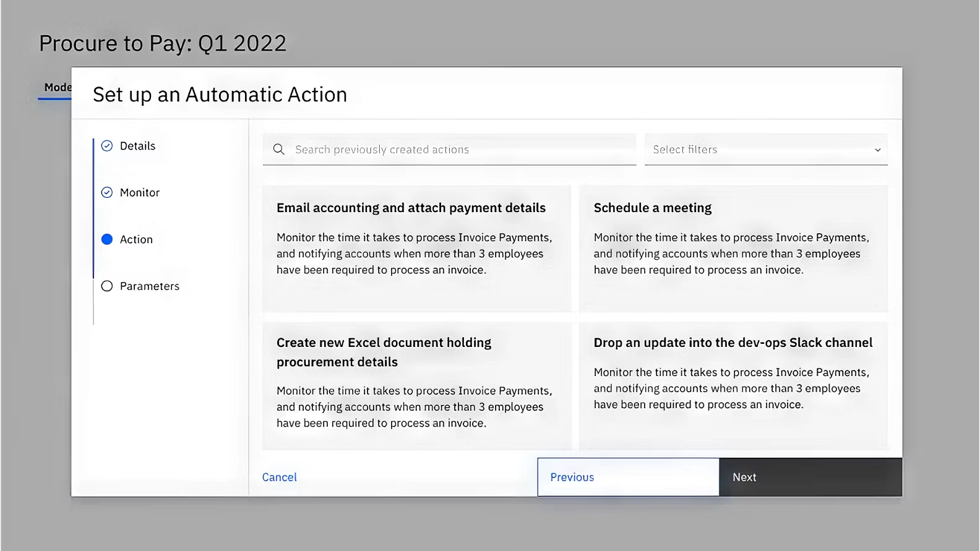Select Email accounting and attach payment details
The height and width of the screenshot is (551, 980).
[x=416, y=247]
